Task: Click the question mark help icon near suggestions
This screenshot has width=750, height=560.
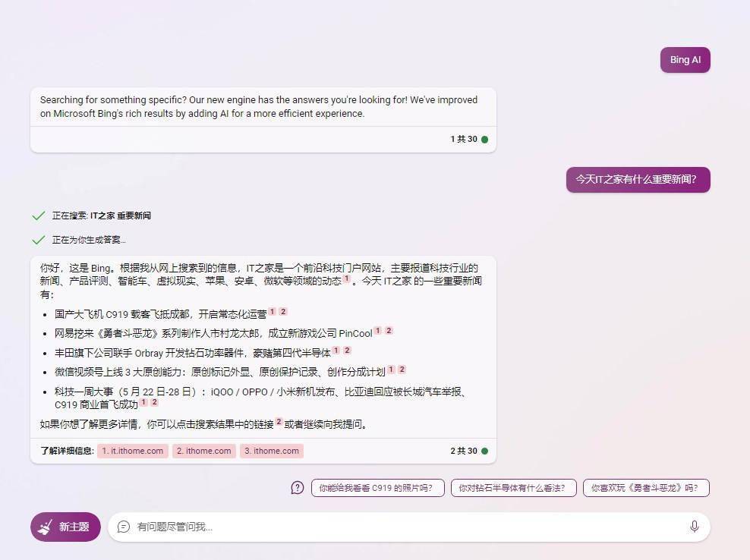Action: pos(296,489)
